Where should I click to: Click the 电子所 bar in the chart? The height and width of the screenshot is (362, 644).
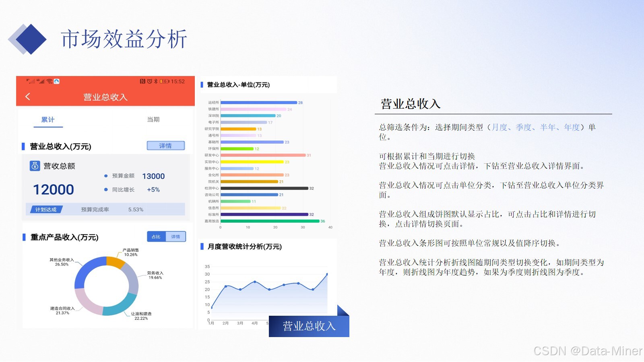point(244,122)
